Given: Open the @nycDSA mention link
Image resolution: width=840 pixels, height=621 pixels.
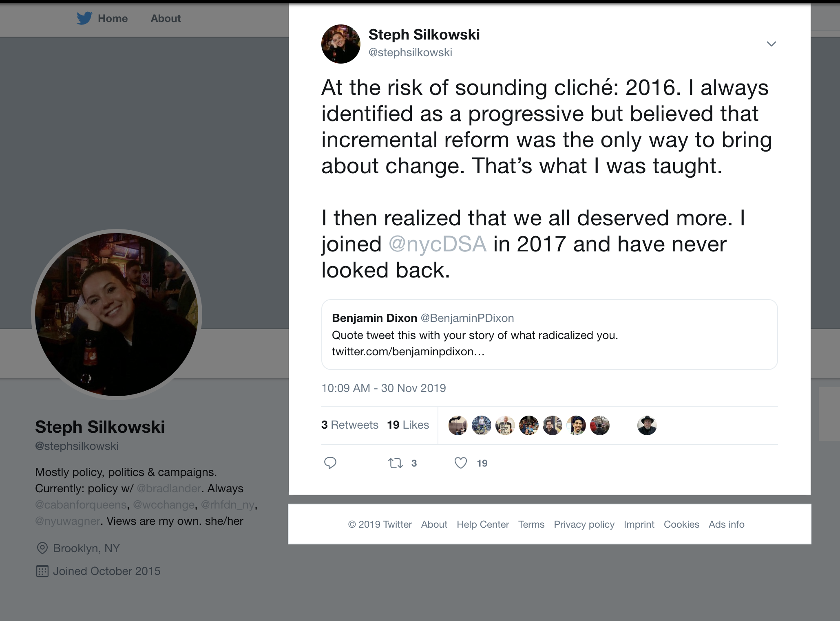Looking at the screenshot, I should pyautogui.click(x=438, y=244).
